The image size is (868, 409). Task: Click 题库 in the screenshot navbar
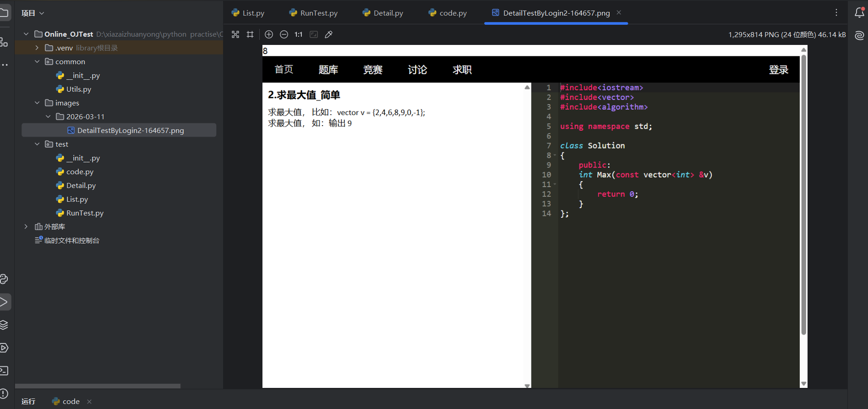(x=328, y=70)
